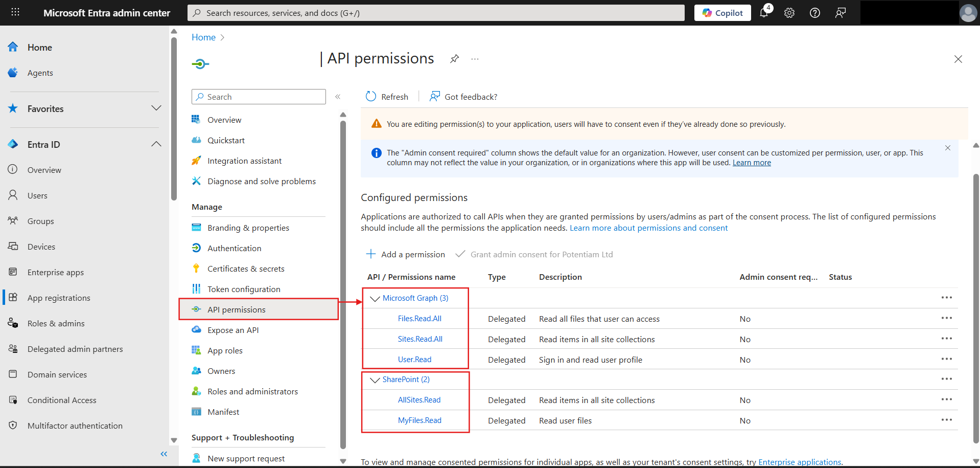Open the Copilot button
The height and width of the screenshot is (468, 980).
722,13
